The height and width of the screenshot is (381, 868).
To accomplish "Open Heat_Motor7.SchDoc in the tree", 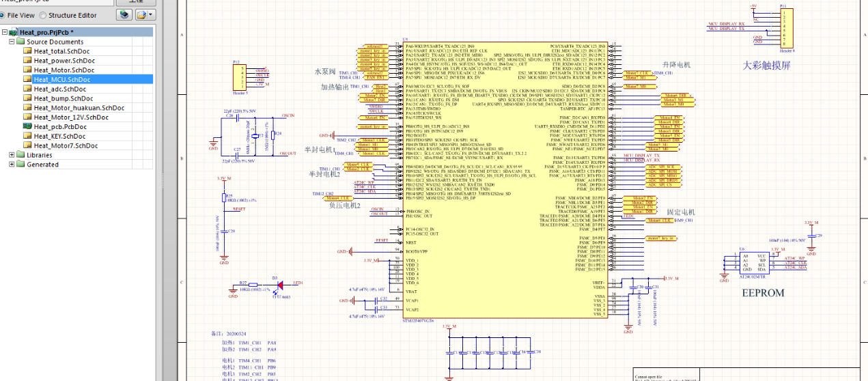I will pos(66,145).
